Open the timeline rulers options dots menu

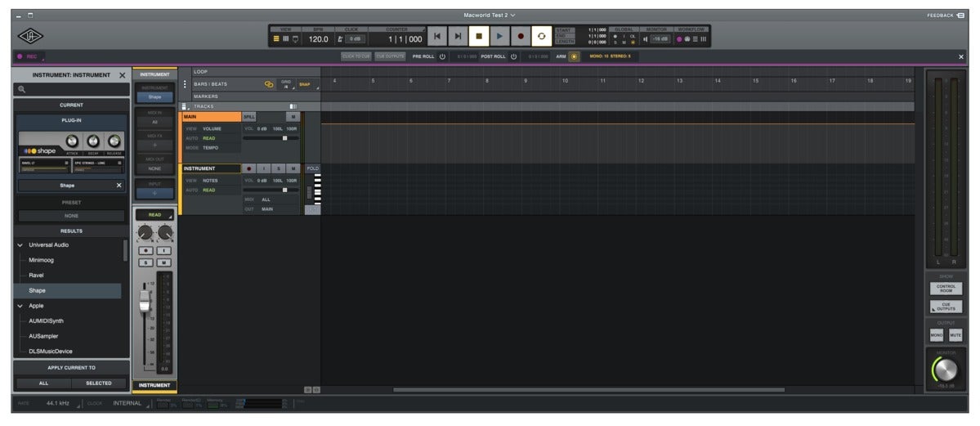(185, 84)
